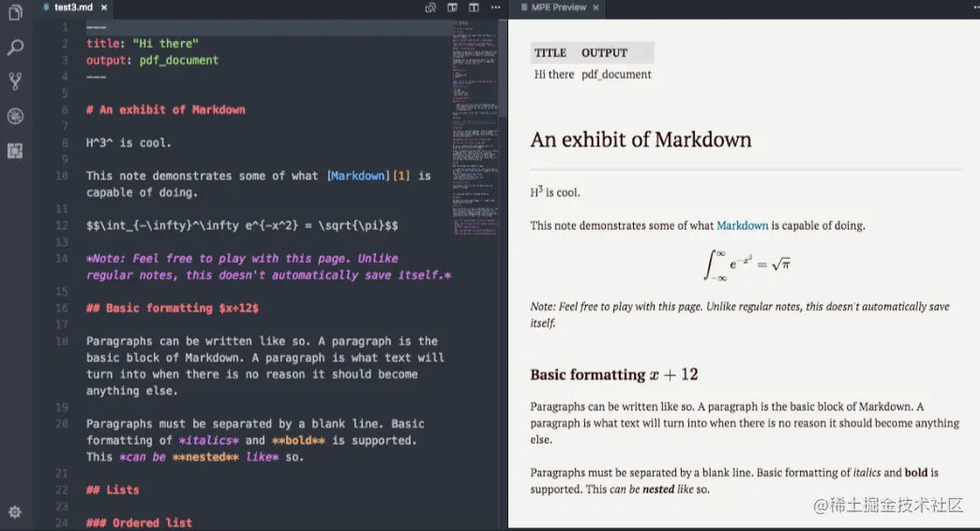Click the 'An exhibit of Markdown' preview heading
The image size is (980, 531).
[x=641, y=140]
